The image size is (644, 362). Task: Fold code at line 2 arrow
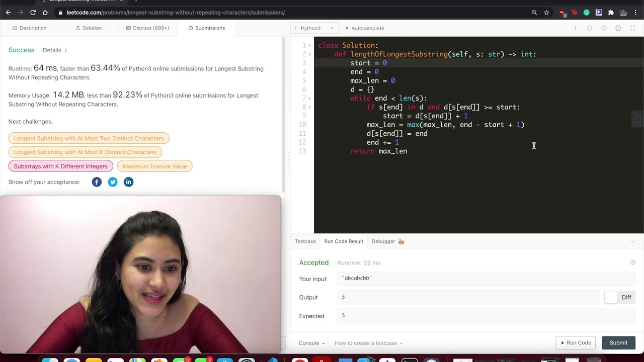pyautogui.click(x=309, y=54)
